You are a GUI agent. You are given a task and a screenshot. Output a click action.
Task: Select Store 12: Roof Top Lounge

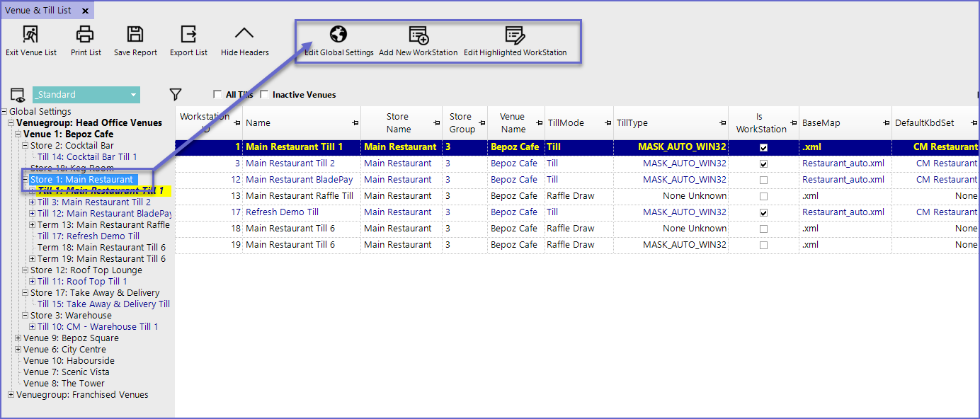(86, 270)
